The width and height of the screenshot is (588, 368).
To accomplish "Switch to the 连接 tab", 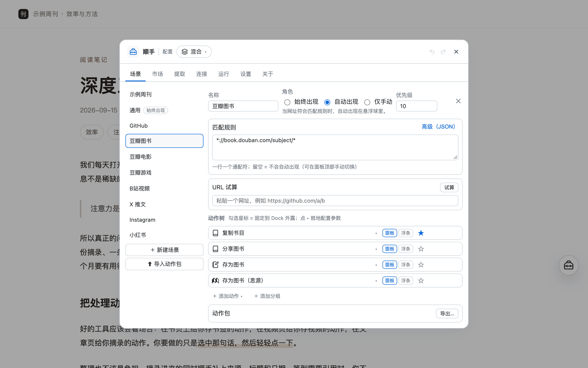I will coord(202,74).
